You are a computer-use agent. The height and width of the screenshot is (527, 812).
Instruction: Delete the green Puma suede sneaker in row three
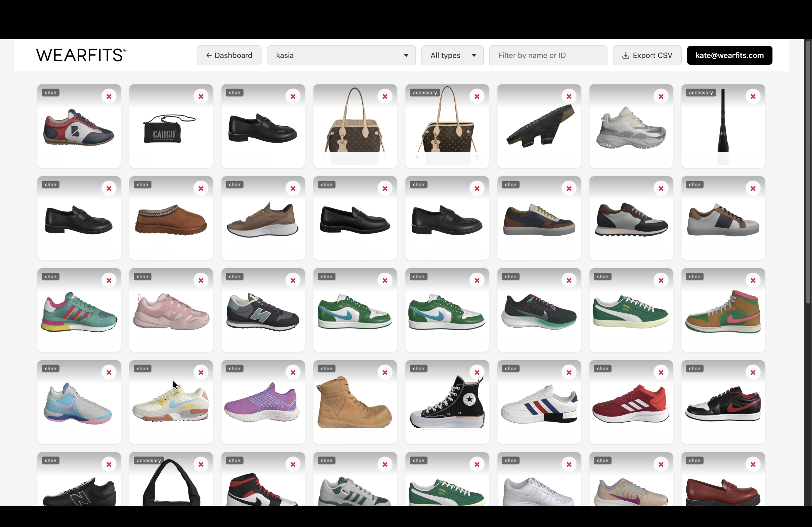pyautogui.click(x=661, y=281)
